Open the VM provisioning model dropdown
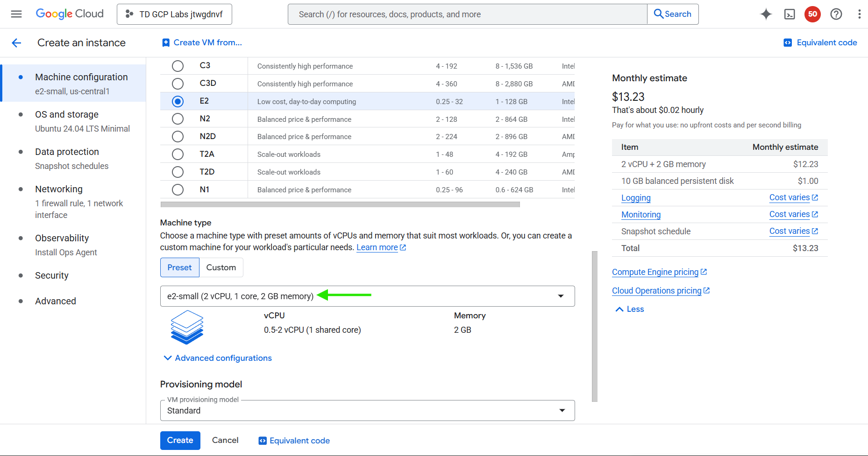 pos(367,411)
